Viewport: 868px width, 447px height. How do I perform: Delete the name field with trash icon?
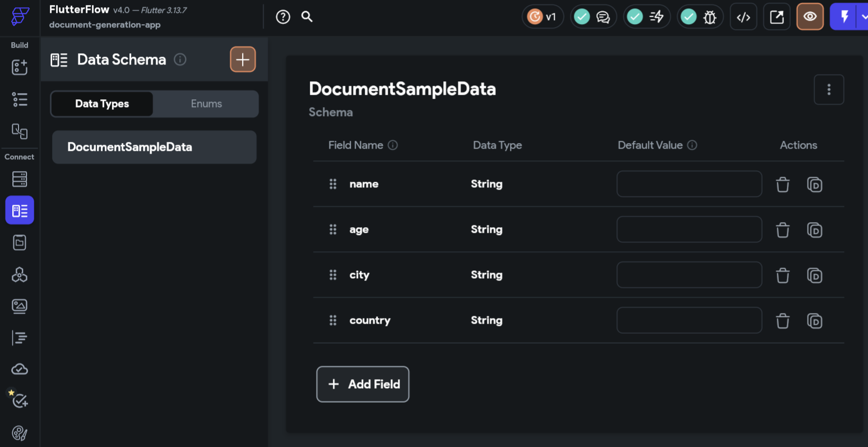[x=783, y=185]
